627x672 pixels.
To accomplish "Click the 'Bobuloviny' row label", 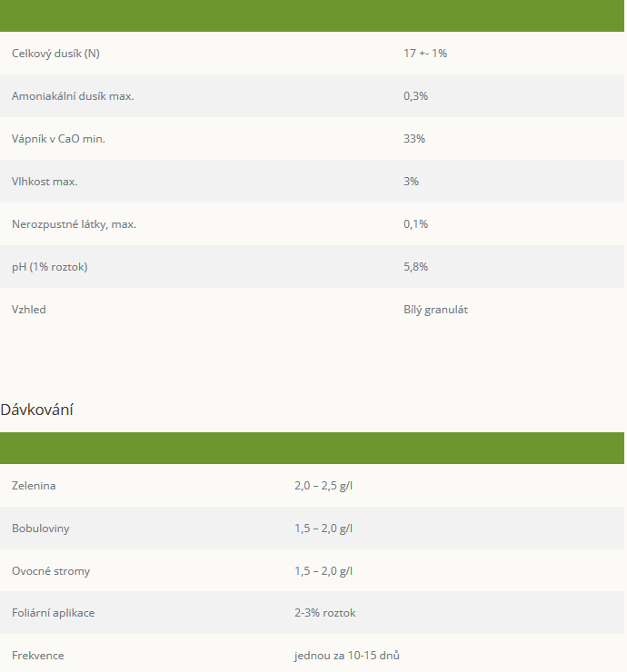I will pos(41,529).
